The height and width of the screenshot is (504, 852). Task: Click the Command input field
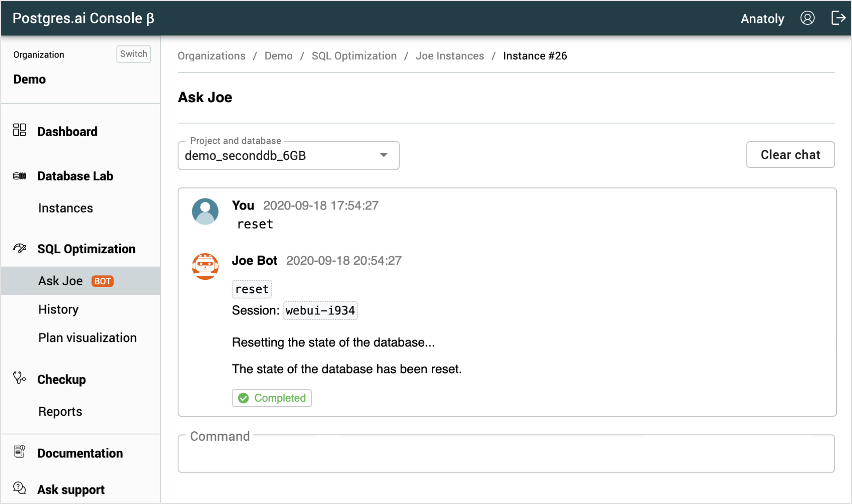coord(506,454)
